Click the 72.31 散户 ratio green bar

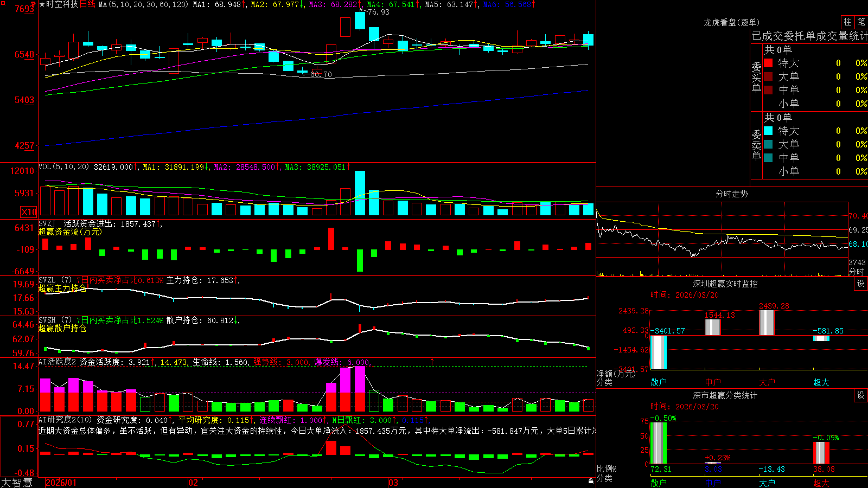pyautogui.click(x=659, y=443)
